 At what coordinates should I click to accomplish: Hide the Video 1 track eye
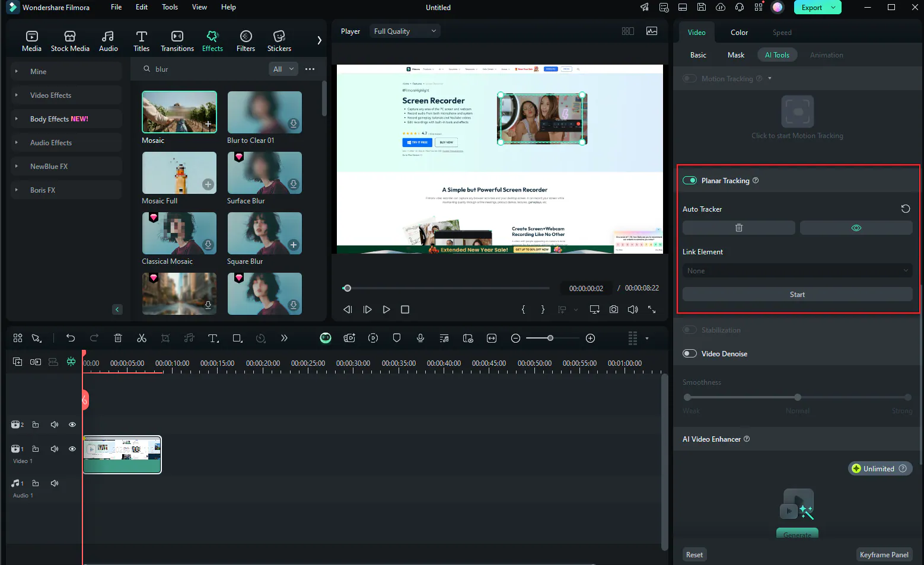point(72,449)
